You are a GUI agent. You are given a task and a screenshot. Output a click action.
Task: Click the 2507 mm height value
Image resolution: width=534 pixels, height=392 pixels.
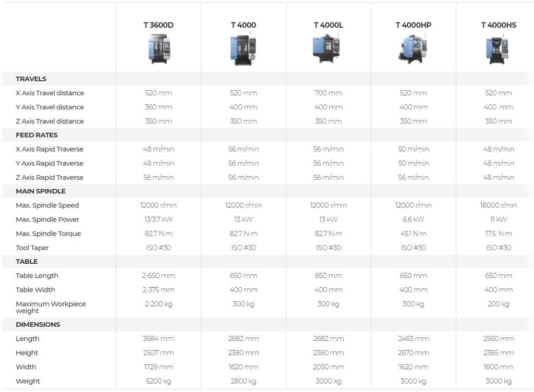coord(159,353)
